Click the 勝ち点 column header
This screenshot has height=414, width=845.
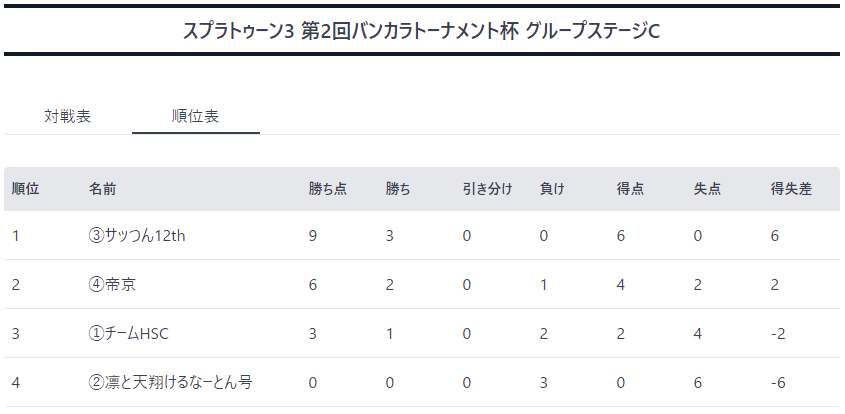tap(328, 189)
